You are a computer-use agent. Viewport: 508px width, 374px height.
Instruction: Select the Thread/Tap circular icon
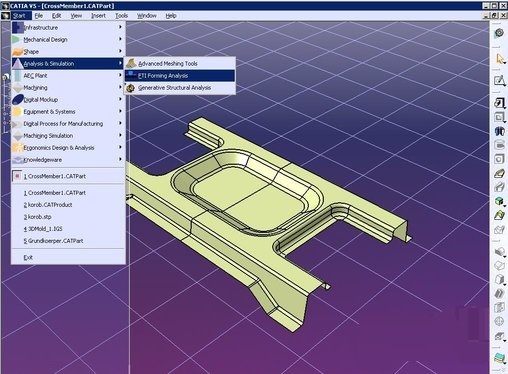tap(499, 321)
